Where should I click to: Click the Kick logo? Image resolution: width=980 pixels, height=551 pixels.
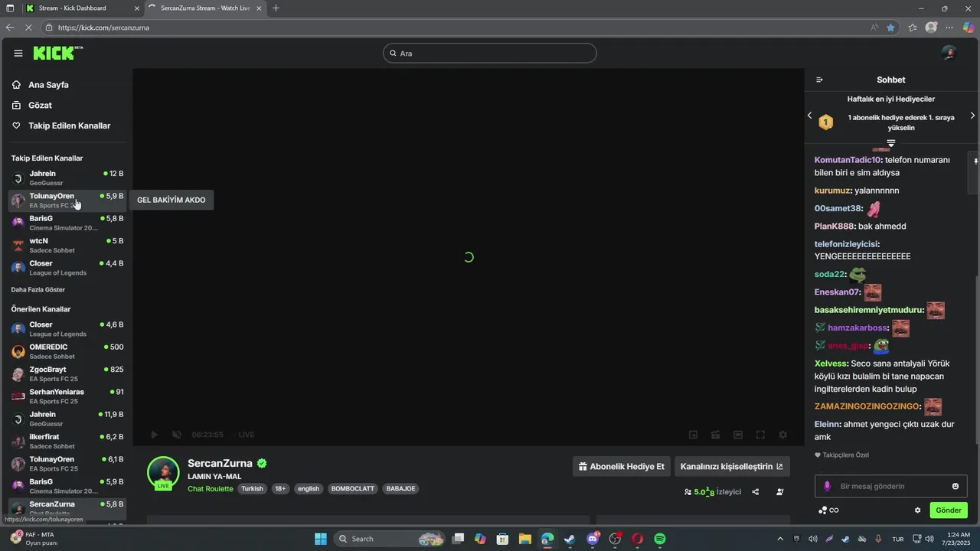pos(57,53)
